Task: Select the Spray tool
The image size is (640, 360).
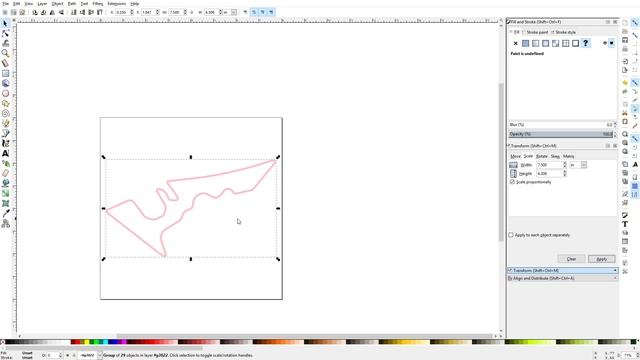Action: tap(5, 163)
